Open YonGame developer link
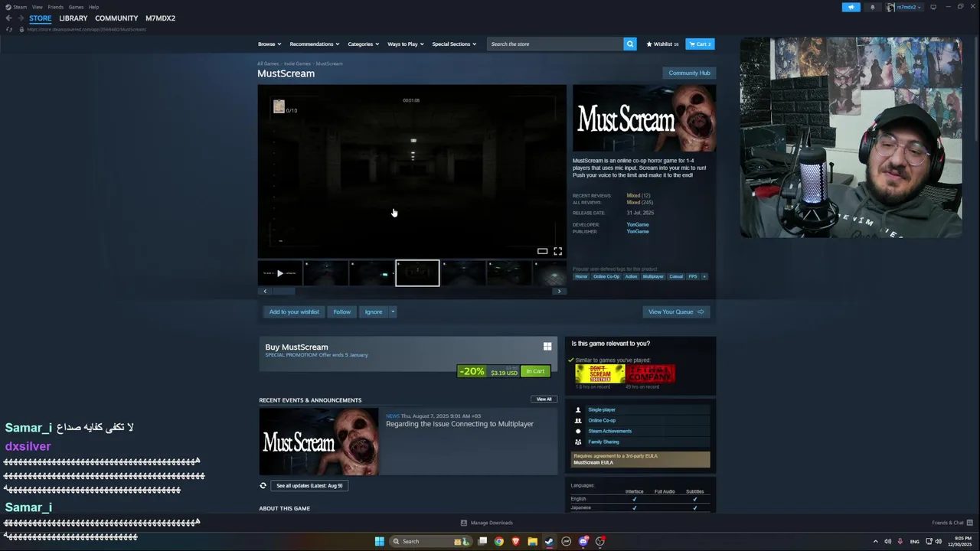Image resolution: width=980 pixels, height=551 pixels. click(638, 224)
